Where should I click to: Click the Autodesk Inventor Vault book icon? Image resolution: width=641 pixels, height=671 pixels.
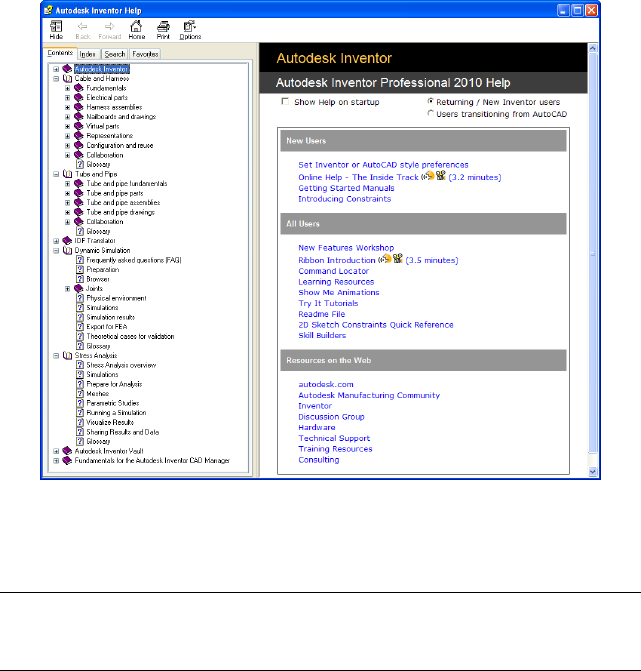(x=67, y=451)
